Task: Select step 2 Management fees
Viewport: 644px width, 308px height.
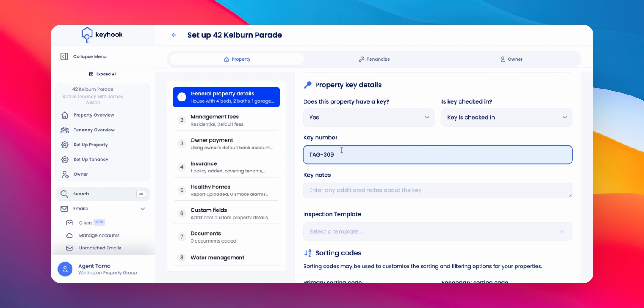Action: [x=226, y=120]
